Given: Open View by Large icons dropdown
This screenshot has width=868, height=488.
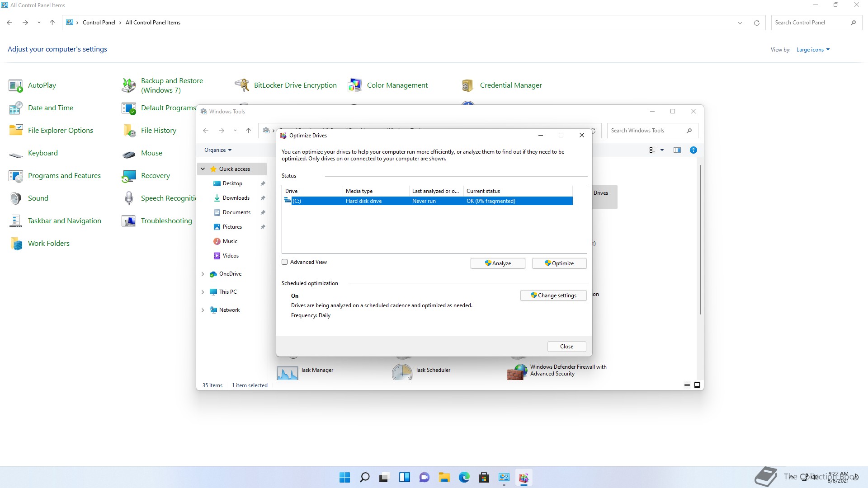Looking at the screenshot, I should pos(813,50).
